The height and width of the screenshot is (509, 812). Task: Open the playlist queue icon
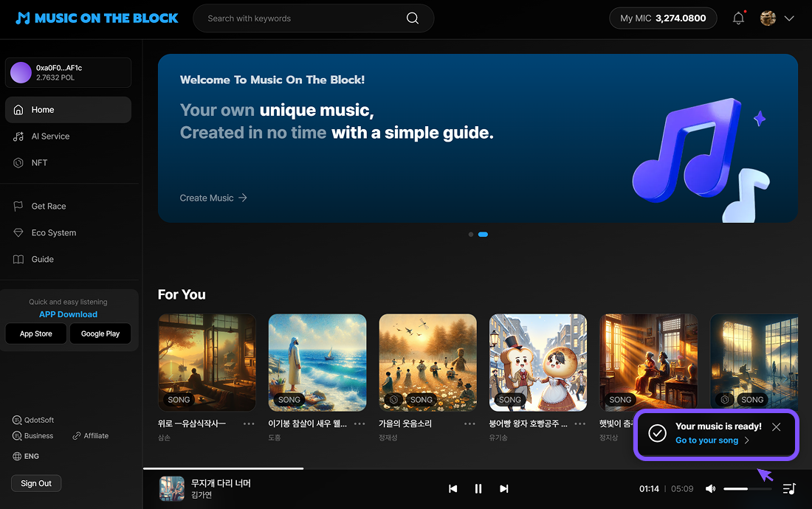tap(789, 488)
